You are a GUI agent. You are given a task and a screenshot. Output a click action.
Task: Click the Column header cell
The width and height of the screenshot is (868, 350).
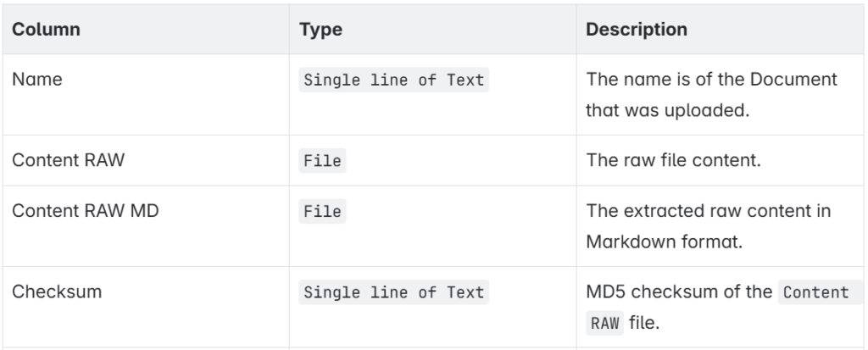[146, 30]
